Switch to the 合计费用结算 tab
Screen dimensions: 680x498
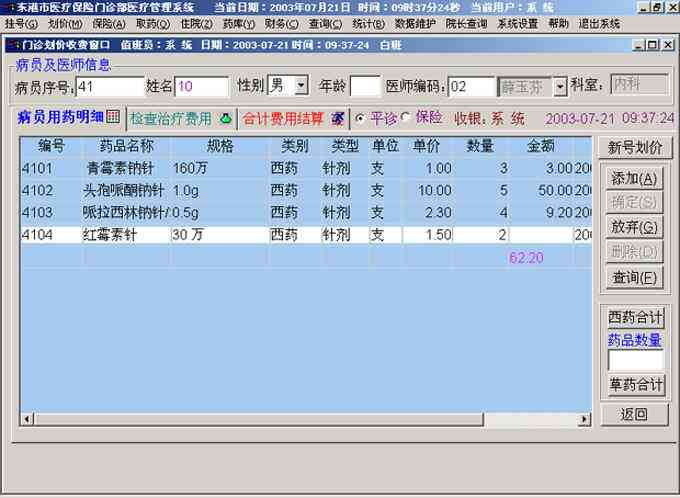pos(294,118)
